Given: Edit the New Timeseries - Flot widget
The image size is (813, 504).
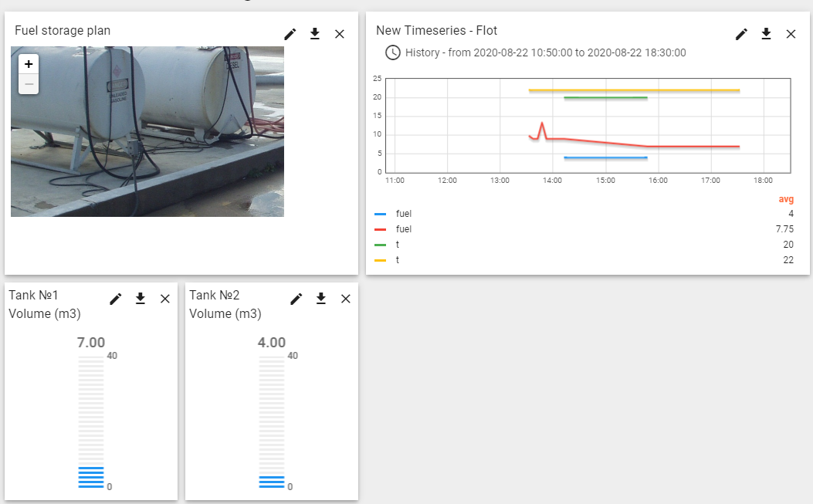Looking at the screenshot, I should coord(741,34).
